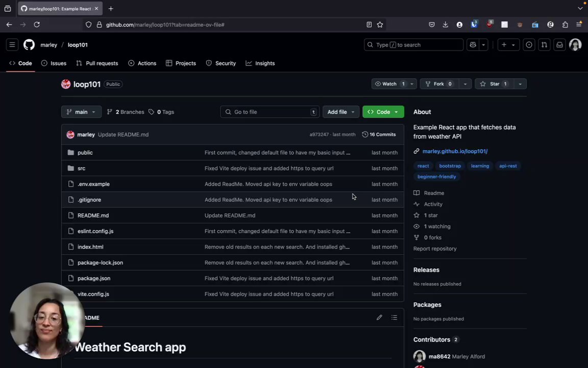
Task: Click the pencil edit README icon
Action: pyautogui.click(x=379, y=318)
